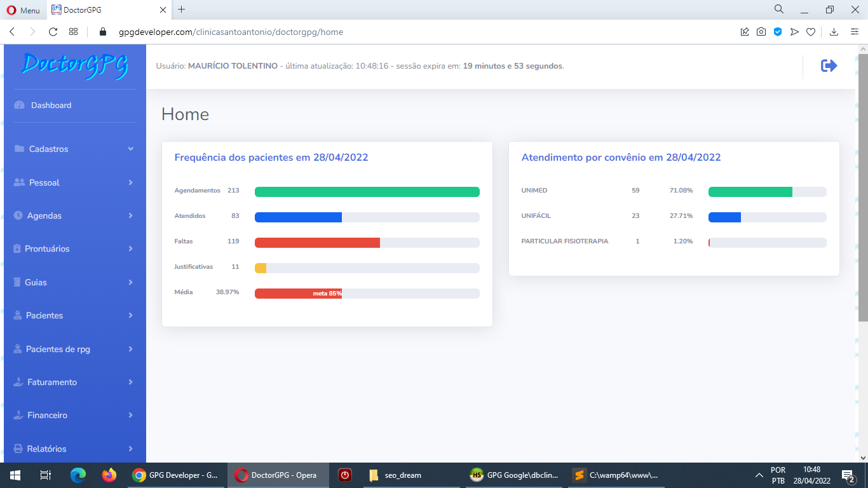Click the Relatórios printer icon
Image resolution: width=868 pixels, height=488 pixels.
(18, 449)
